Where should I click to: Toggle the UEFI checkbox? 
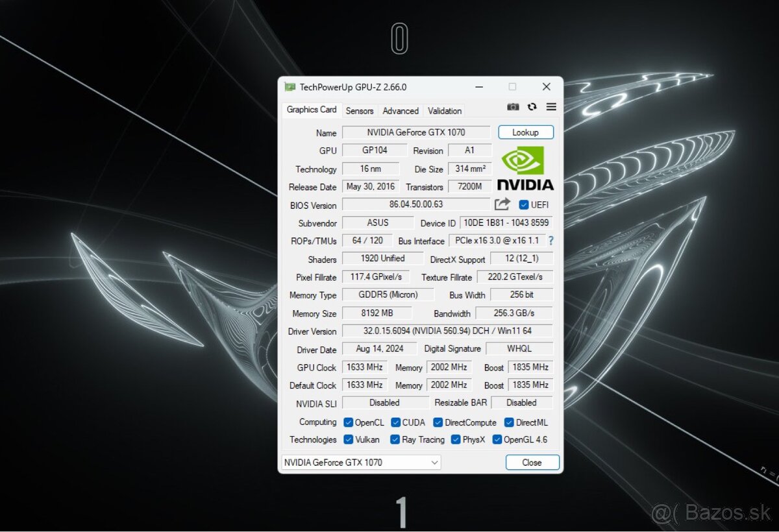[x=524, y=205]
